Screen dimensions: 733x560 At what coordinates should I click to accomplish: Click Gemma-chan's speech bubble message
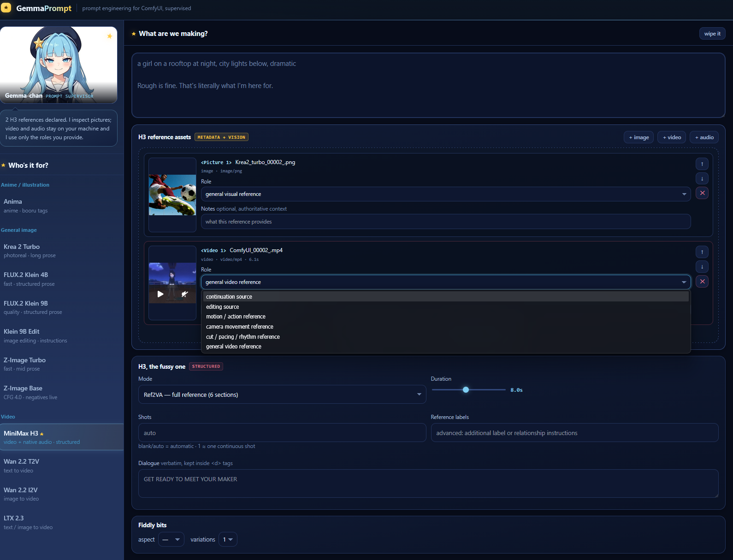[59, 128]
